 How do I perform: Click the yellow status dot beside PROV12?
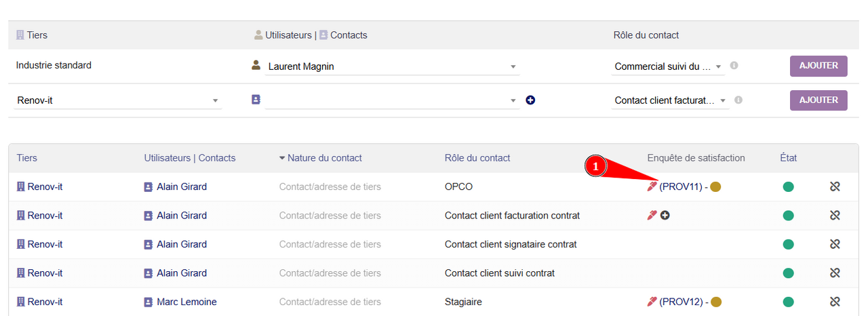coord(715,302)
